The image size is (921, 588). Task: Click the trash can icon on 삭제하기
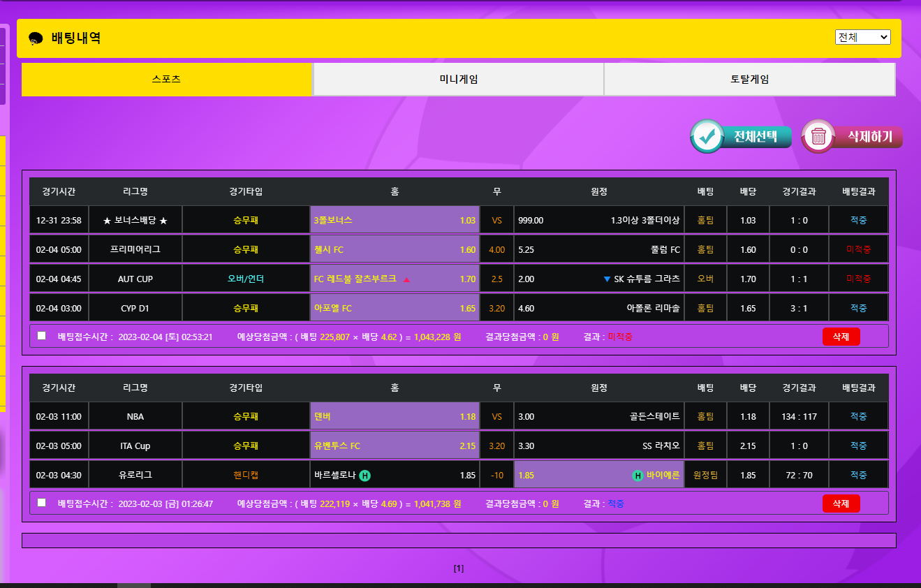818,137
